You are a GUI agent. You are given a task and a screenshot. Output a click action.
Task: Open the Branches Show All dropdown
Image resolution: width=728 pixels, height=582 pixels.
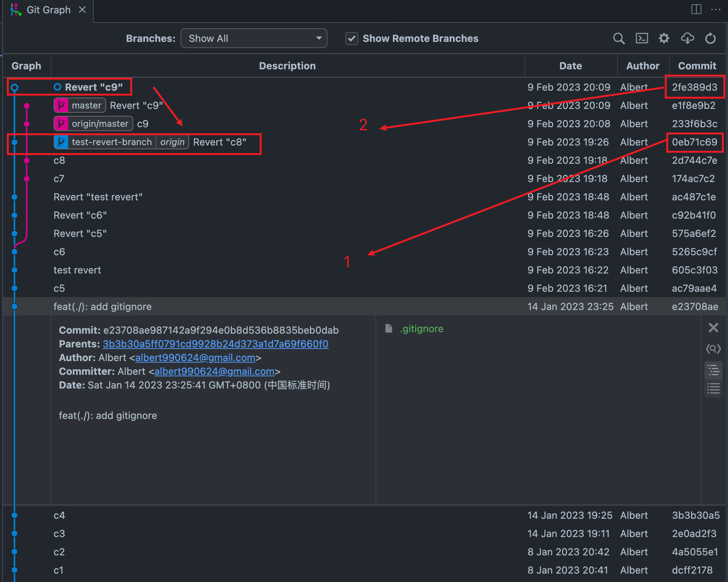254,38
